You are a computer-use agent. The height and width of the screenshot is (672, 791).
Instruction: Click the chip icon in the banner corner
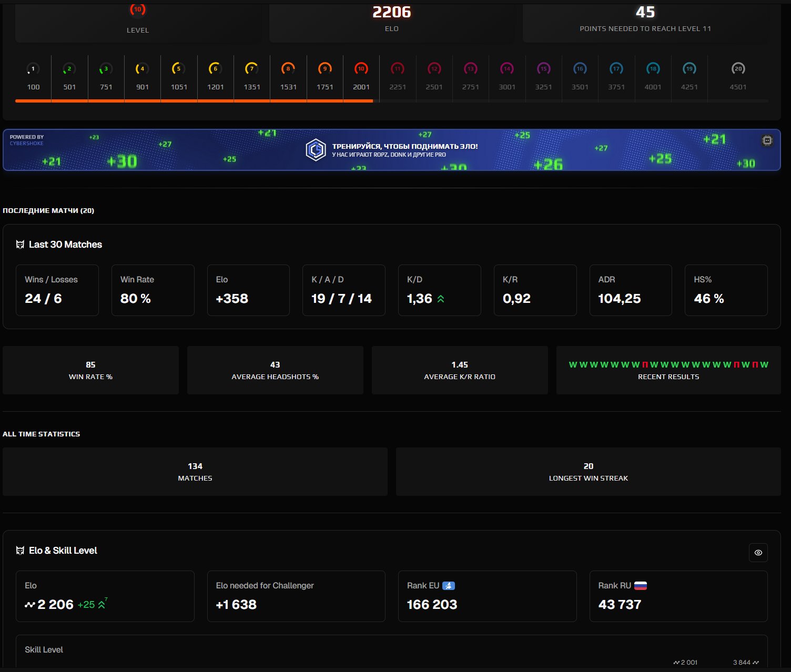click(x=767, y=141)
